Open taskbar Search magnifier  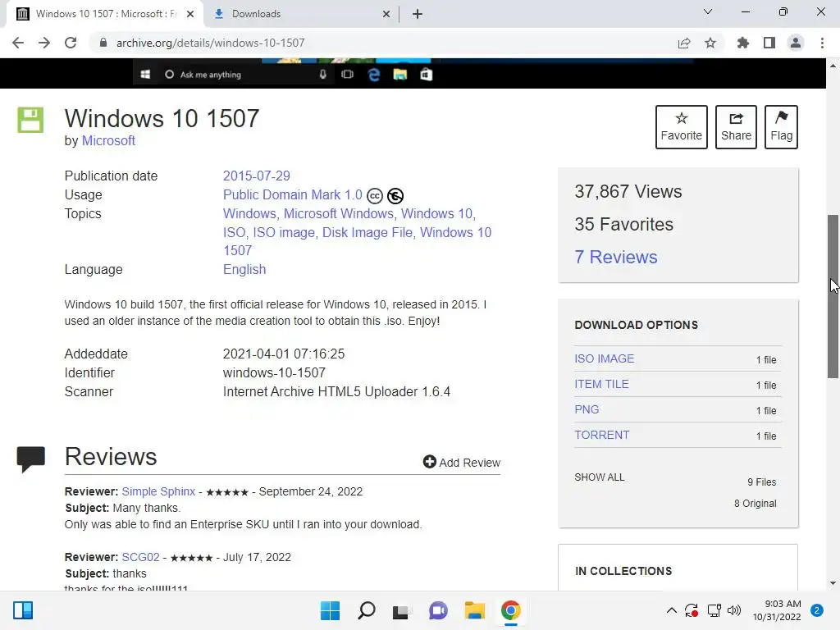(367, 610)
